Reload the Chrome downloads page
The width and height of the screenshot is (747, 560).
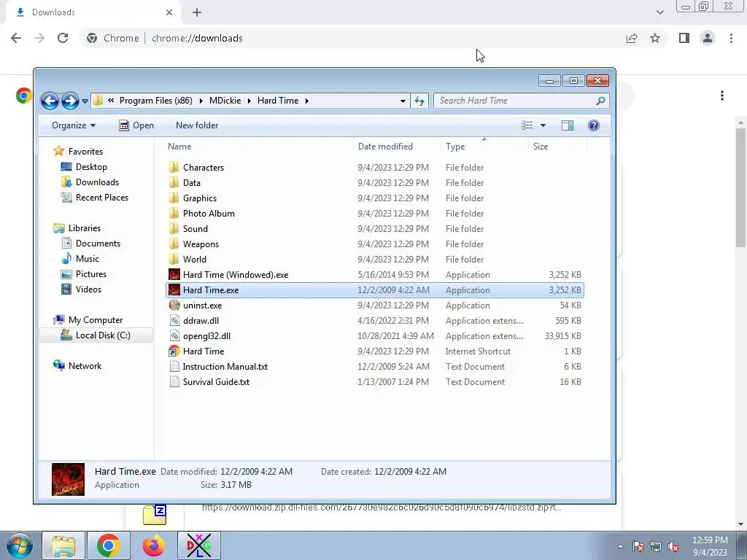point(63,38)
